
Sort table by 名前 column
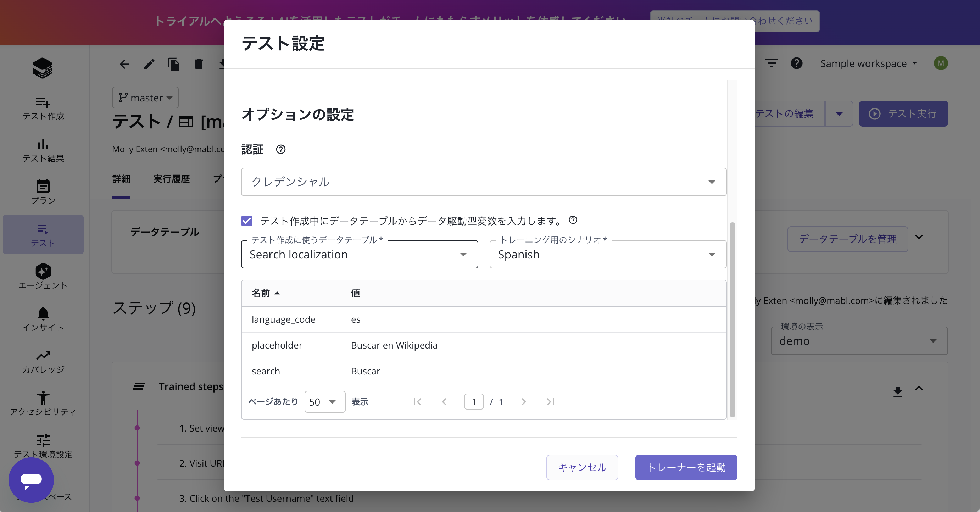[x=266, y=293]
